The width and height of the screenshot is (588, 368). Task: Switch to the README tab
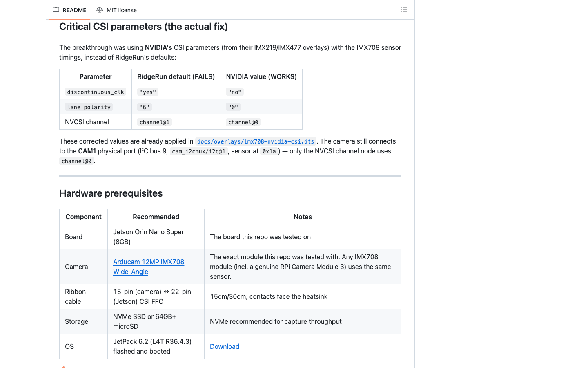tap(69, 10)
